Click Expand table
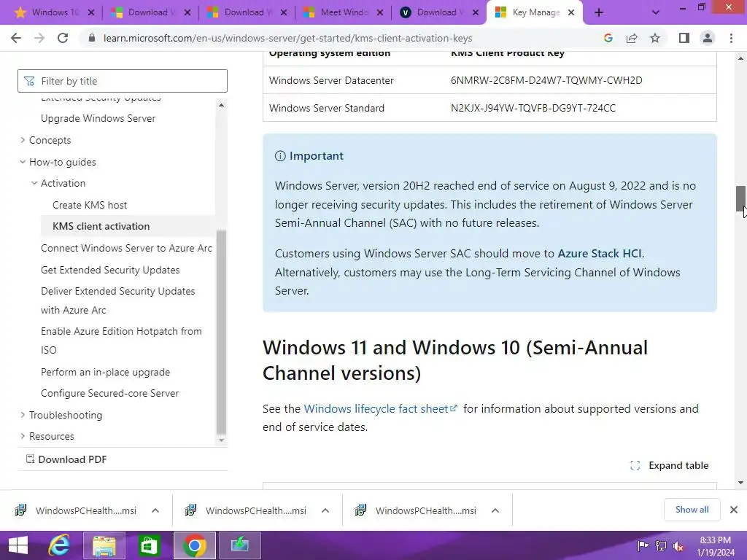Viewport: 747px width, 560px height. [670, 465]
